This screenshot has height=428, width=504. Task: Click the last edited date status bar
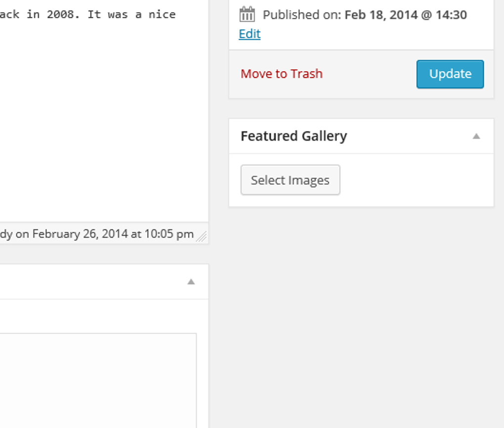tap(99, 233)
